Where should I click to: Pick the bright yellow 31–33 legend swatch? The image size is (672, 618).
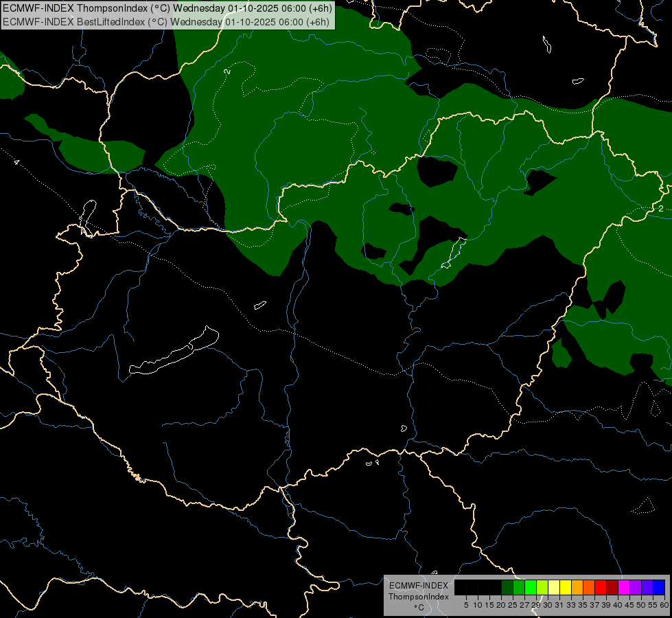(x=566, y=587)
